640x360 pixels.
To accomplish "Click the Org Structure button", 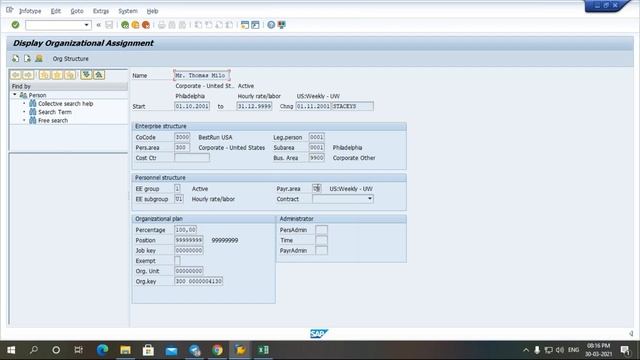I will pos(71,59).
